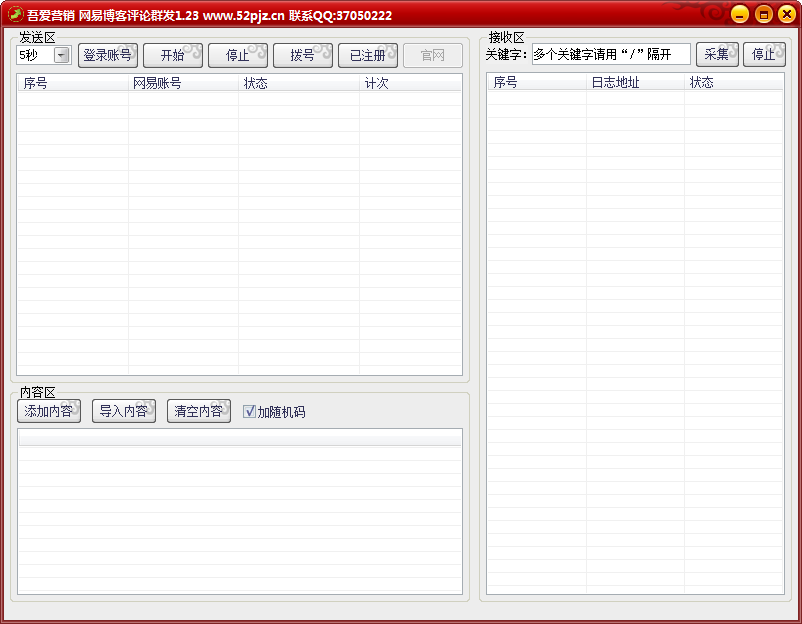
Task: Clear content with the 清空内容 button
Action: tap(198, 411)
